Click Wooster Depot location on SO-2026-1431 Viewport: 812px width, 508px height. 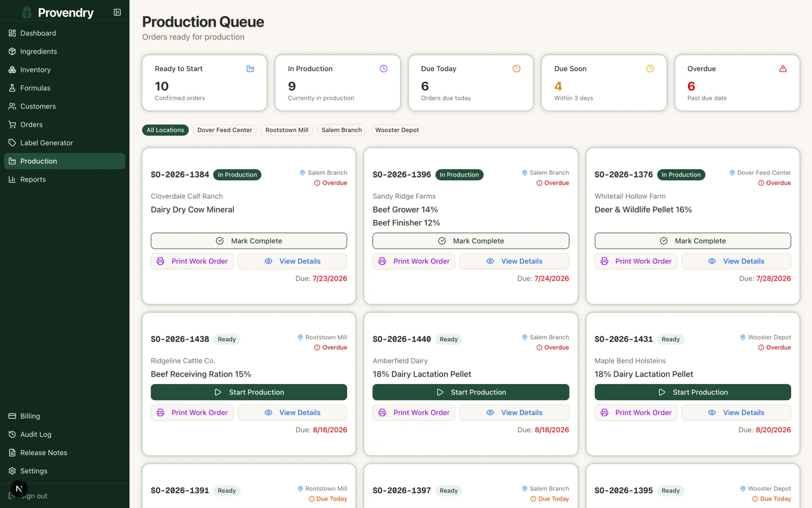coord(765,337)
